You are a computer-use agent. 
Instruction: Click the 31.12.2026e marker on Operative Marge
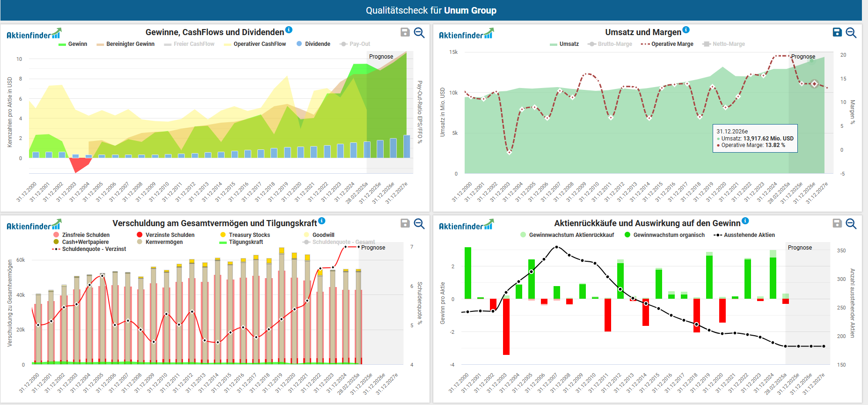pos(814,84)
